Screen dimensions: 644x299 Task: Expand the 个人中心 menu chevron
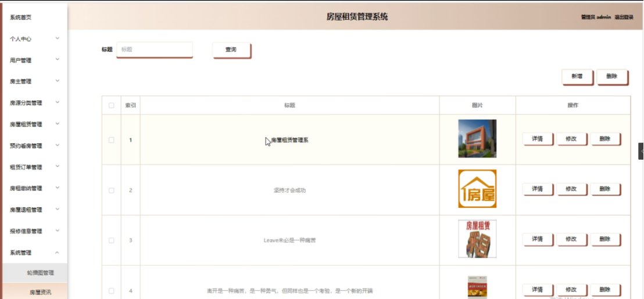(58, 38)
